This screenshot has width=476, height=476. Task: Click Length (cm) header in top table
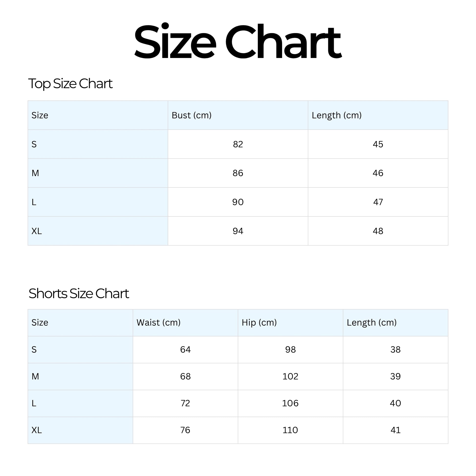coord(337,115)
